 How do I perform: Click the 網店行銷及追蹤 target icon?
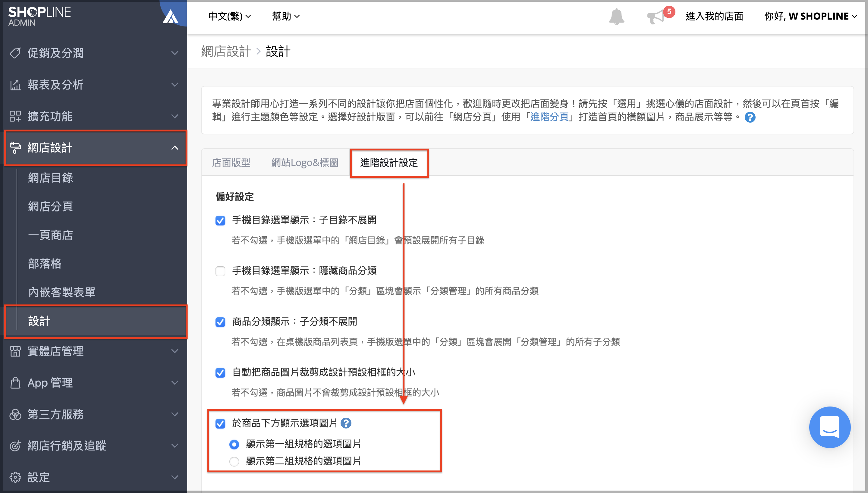(x=15, y=446)
